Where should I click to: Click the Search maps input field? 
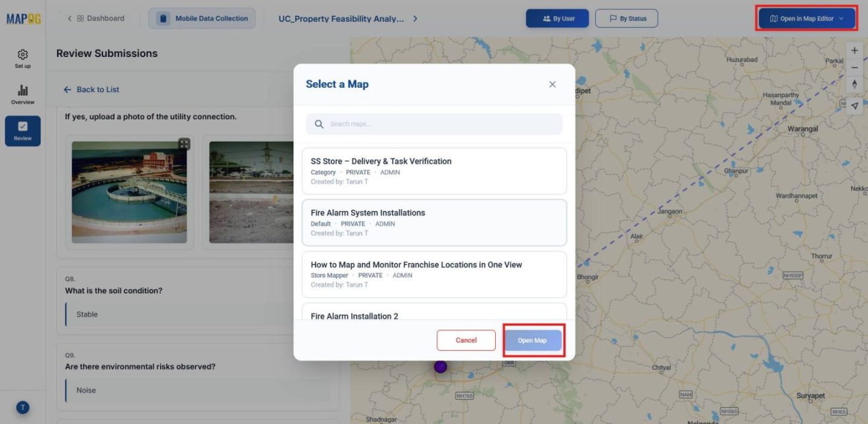click(x=434, y=124)
